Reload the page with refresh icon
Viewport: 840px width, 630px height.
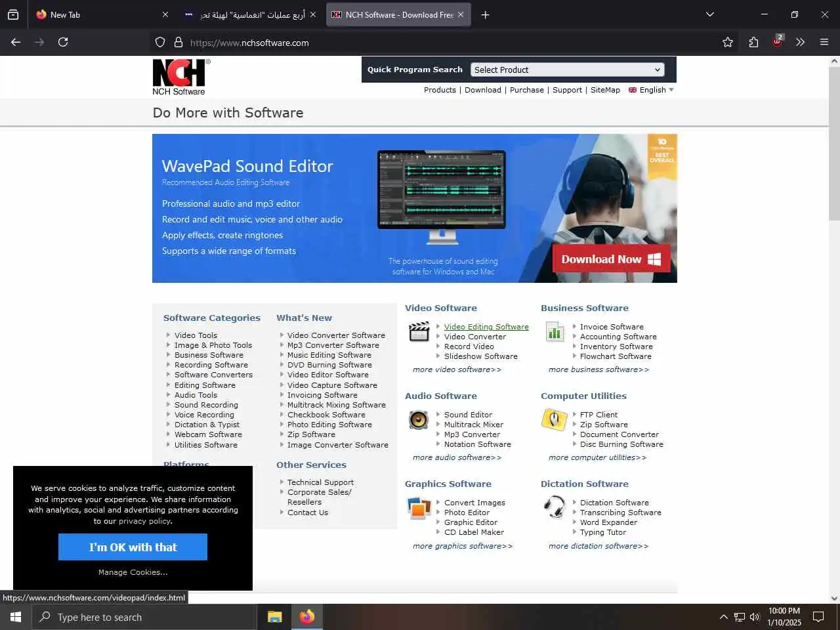63,42
